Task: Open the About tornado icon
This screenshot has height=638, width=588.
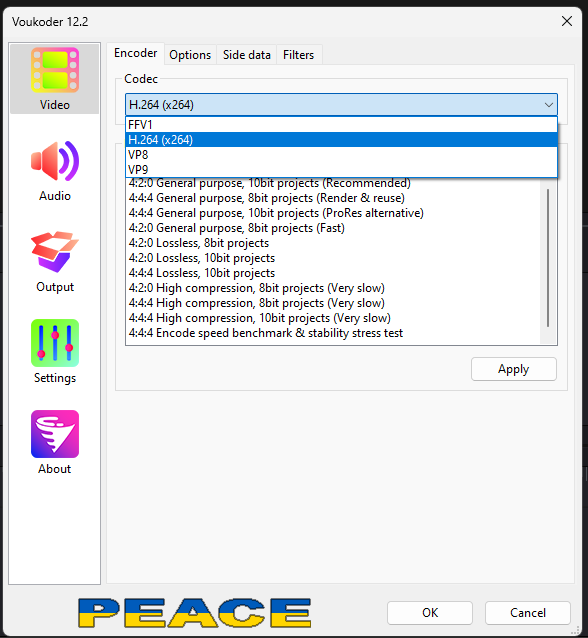Action: tap(55, 434)
